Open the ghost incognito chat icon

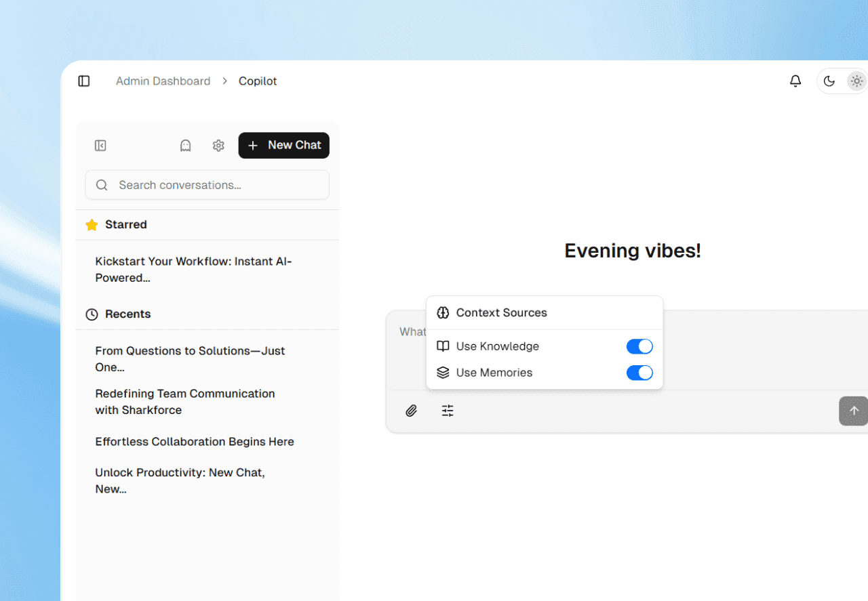185,146
